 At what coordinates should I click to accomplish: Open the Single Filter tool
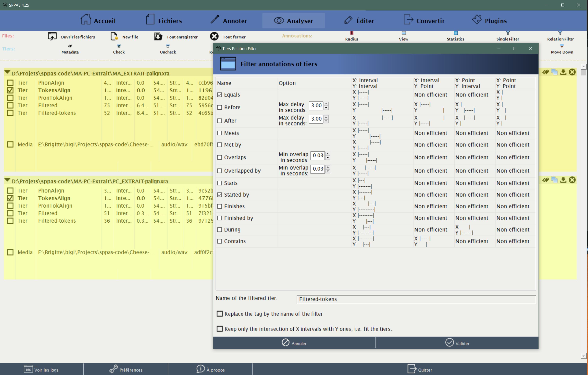(508, 36)
